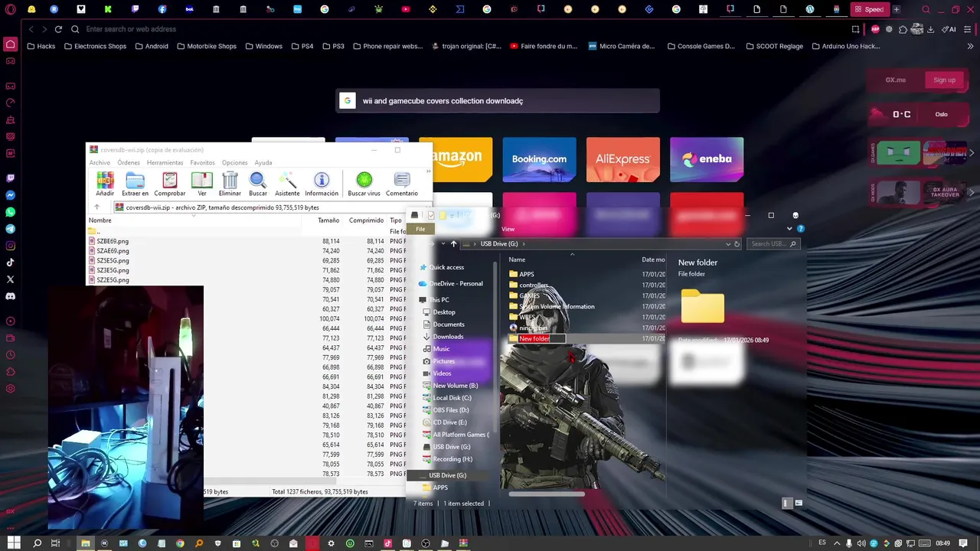This screenshot has height=551, width=980.
Task: Open the Explorer address bar history dropdown
Action: coord(727,244)
